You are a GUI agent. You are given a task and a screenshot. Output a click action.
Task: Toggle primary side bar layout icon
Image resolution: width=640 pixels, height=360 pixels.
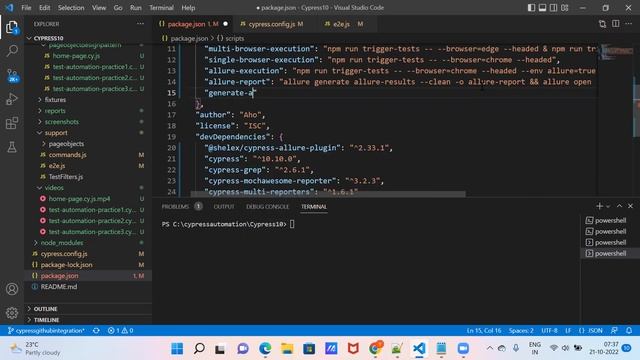[x=531, y=8]
